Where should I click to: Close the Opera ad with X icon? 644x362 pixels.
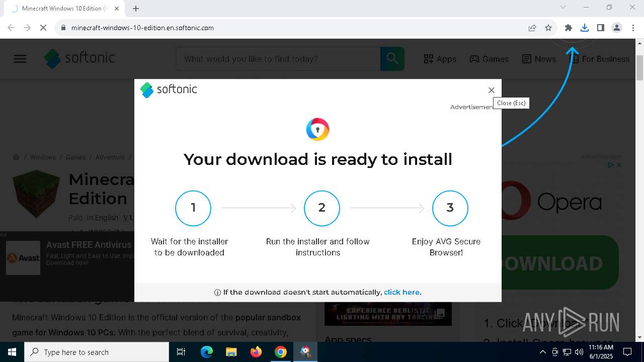pos(619,165)
